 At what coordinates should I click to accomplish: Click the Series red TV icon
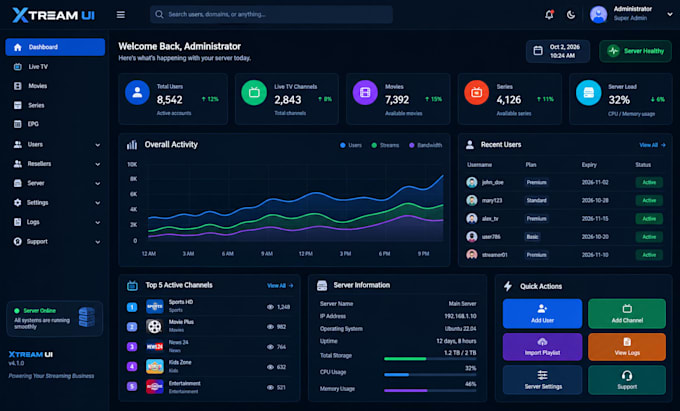pyautogui.click(x=477, y=92)
